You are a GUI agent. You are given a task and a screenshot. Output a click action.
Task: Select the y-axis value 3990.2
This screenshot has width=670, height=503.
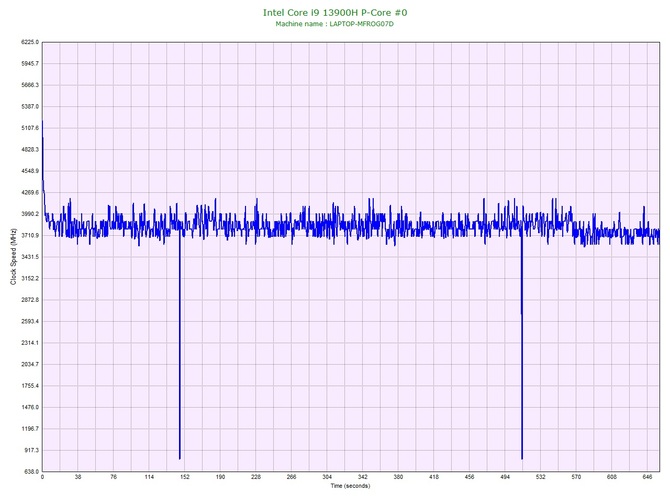point(30,214)
